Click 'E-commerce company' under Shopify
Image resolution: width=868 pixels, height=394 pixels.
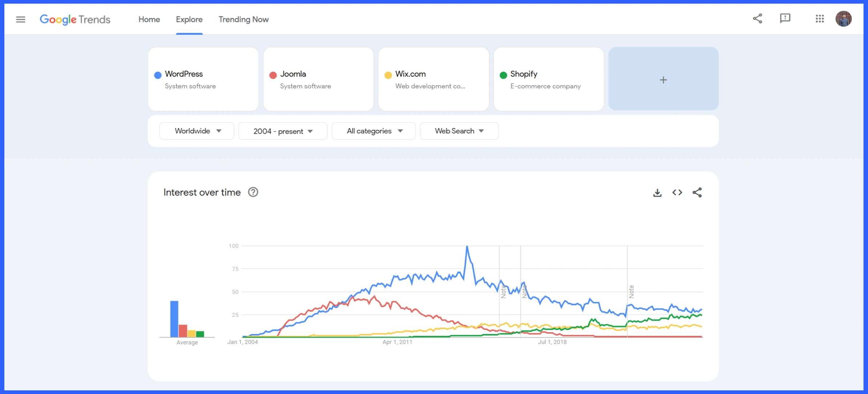tap(545, 86)
